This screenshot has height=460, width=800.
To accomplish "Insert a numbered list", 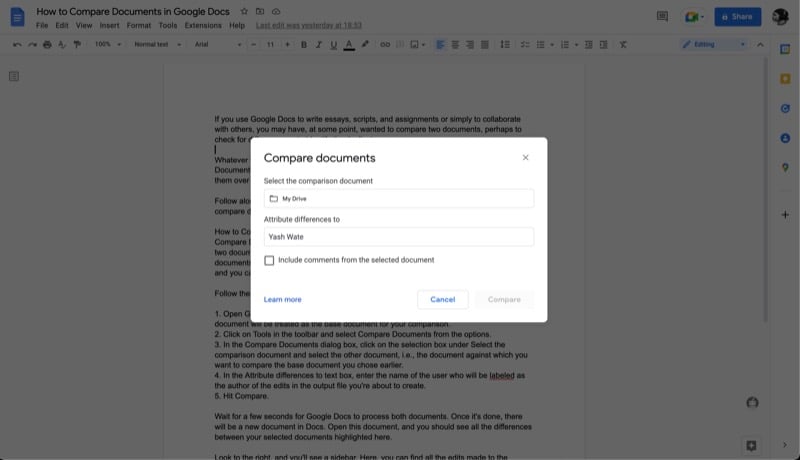I will (x=565, y=44).
